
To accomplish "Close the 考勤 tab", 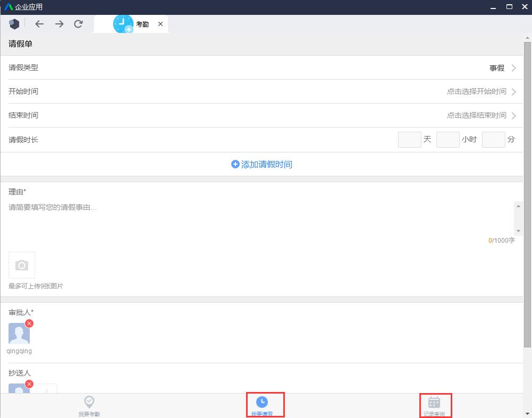I will coord(161,24).
